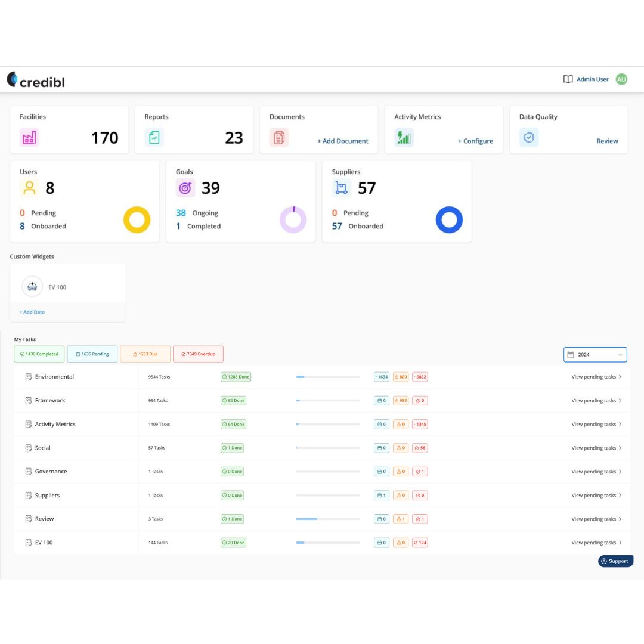Click the Environmental progress bar

(328, 377)
